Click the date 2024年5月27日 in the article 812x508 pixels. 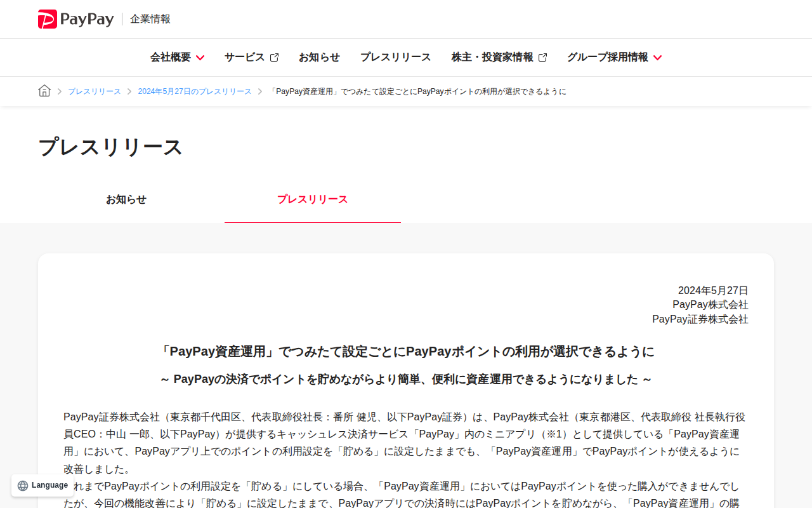pos(713,290)
